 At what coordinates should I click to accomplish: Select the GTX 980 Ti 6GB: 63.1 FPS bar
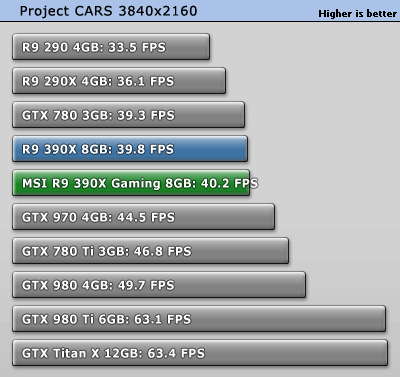[x=199, y=319]
